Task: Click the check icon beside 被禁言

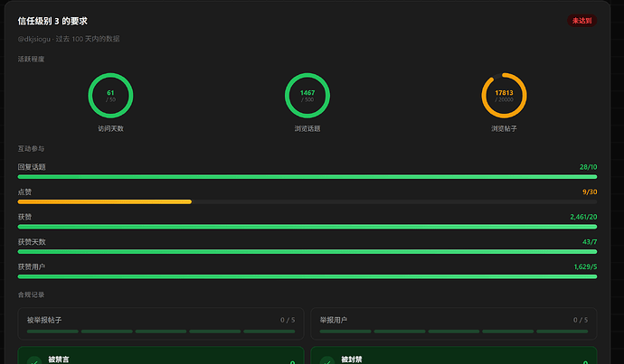Action: pyautogui.click(x=34, y=360)
